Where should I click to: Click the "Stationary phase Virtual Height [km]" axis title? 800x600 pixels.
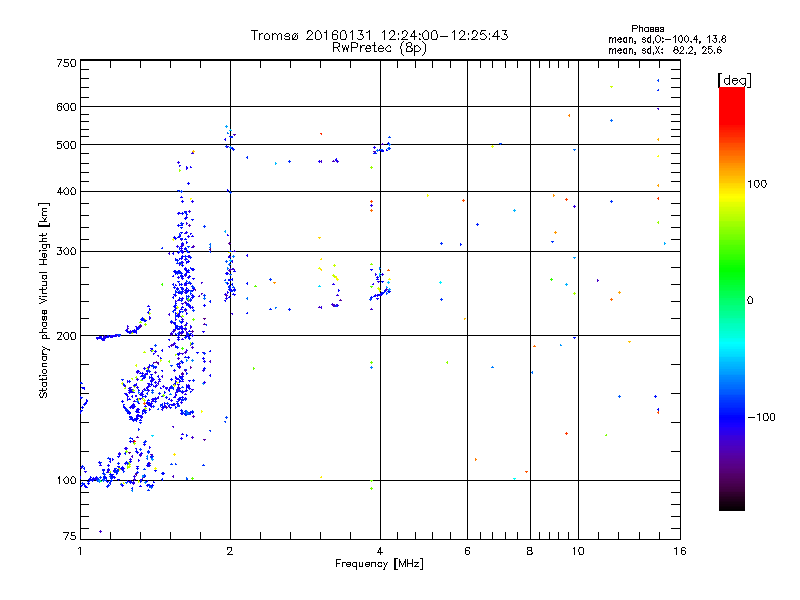click(44, 300)
